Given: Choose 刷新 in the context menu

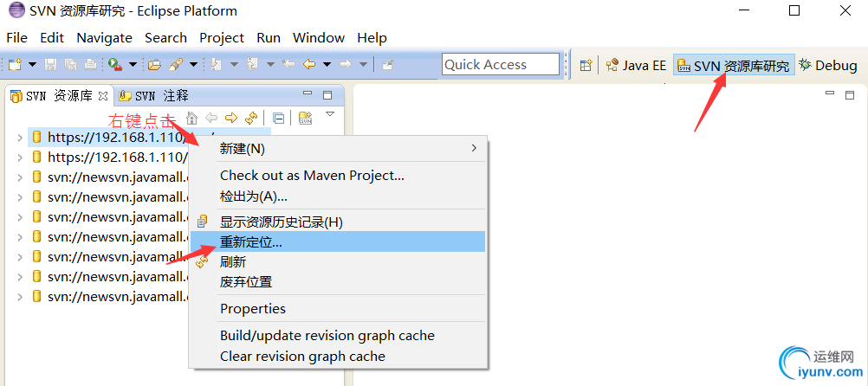Looking at the screenshot, I should click(x=338, y=262).
